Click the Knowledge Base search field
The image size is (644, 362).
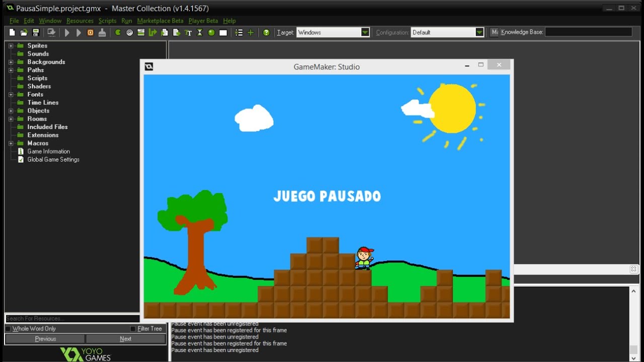pos(588,32)
